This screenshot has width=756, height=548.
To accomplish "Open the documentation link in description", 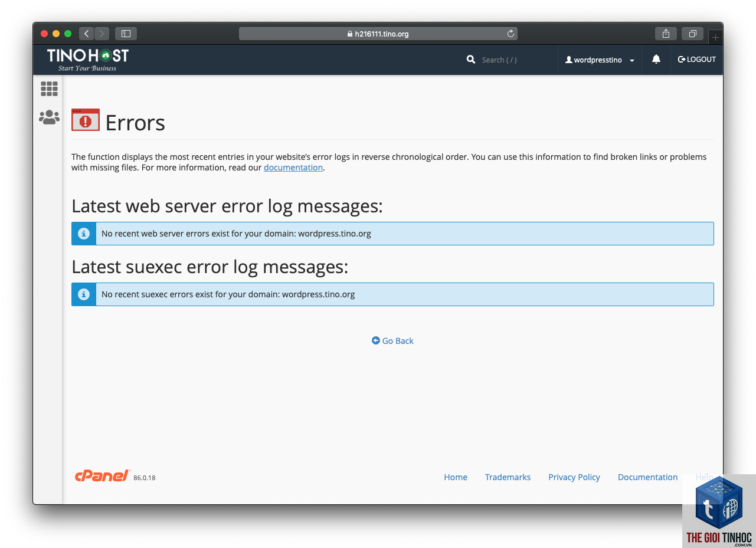I will pos(293,168).
